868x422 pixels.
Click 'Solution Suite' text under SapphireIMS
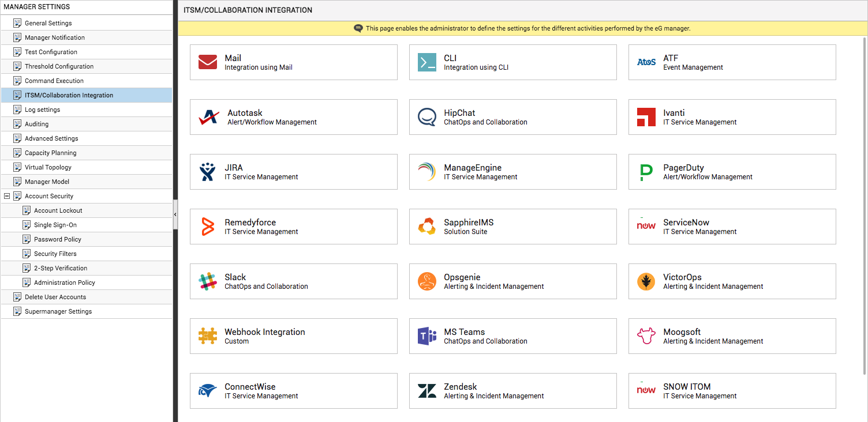tap(466, 232)
